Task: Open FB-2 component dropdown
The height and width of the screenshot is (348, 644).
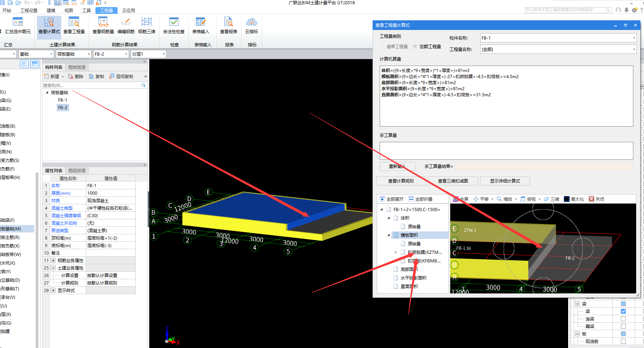Action: (111, 54)
